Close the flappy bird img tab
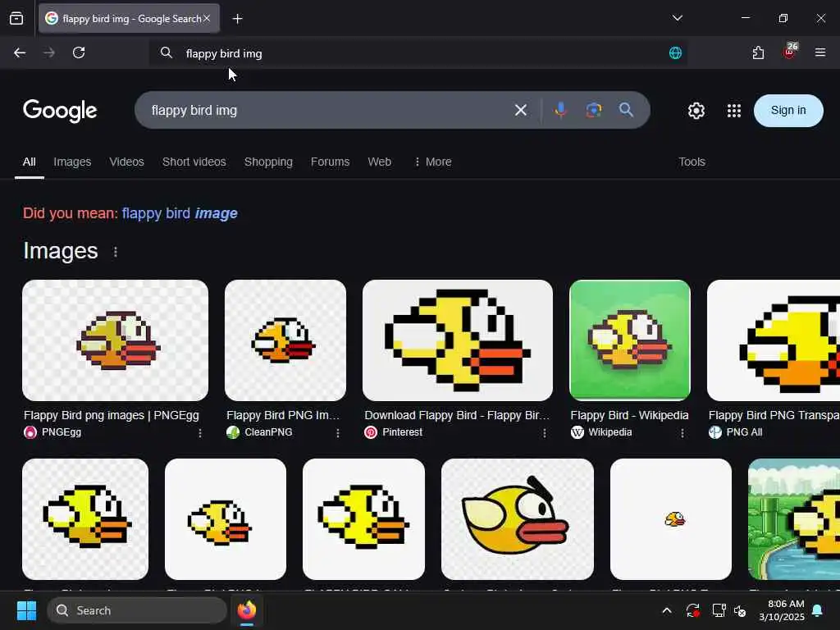 tap(207, 18)
